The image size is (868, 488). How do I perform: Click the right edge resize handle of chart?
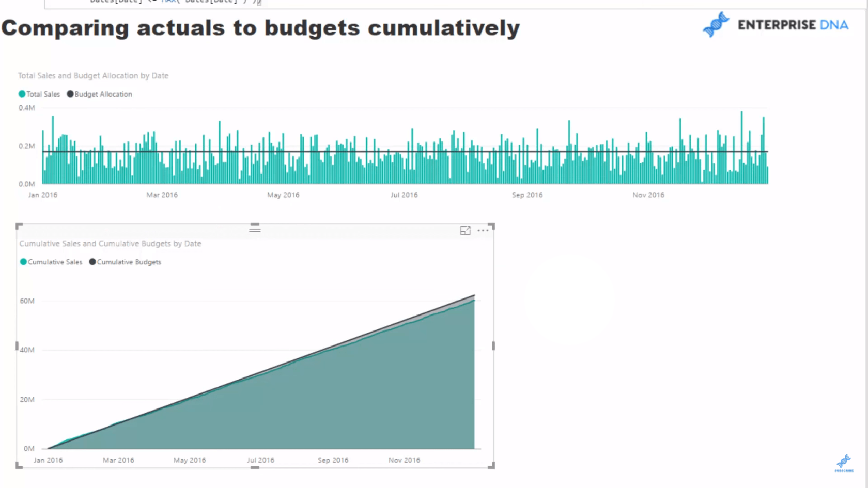(x=493, y=346)
